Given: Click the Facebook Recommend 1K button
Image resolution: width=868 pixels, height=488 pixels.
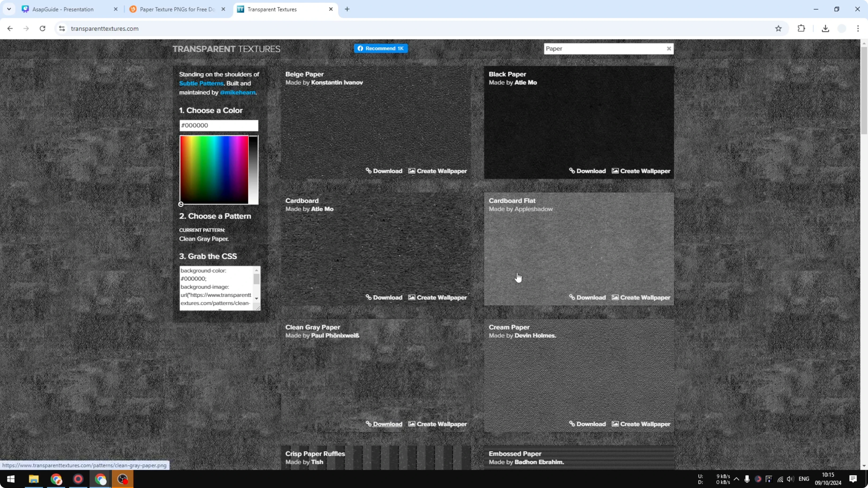Looking at the screenshot, I should coord(381,48).
